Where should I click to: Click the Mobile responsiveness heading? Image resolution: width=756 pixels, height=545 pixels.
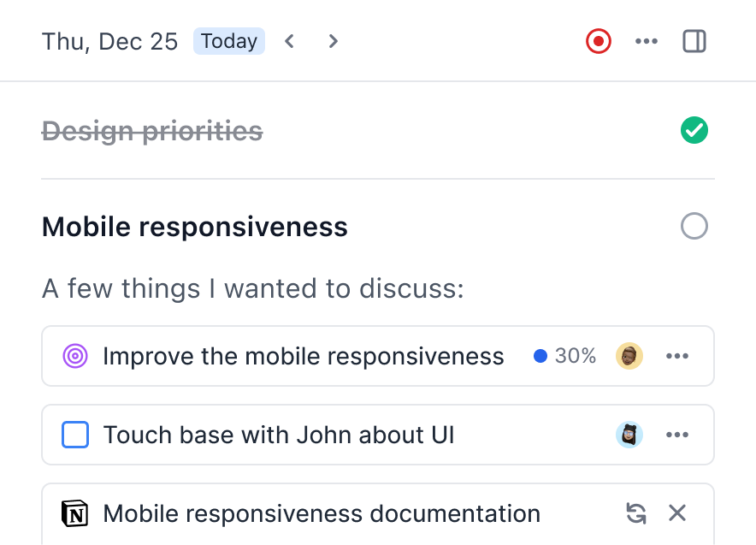[195, 227]
